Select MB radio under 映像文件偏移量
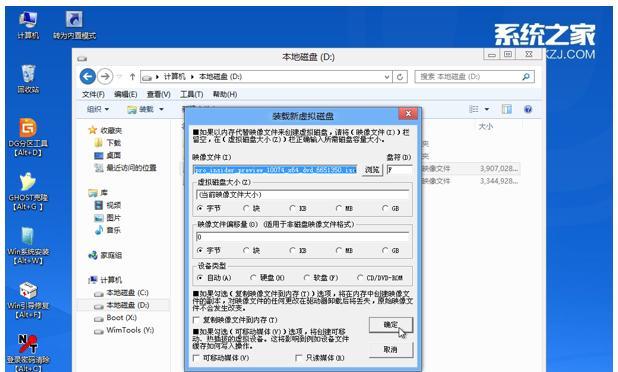618x372 pixels. click(344, 250)
